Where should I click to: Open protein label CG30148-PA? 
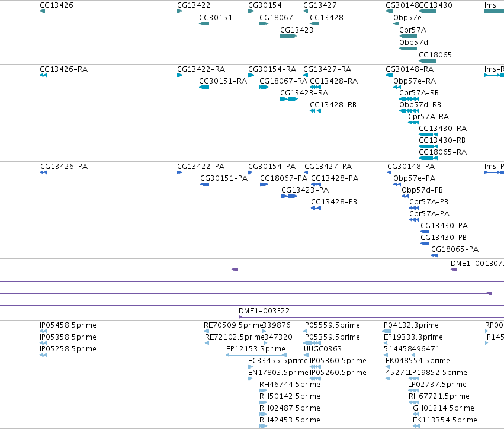pyautogui.click(x=411, y=167)
